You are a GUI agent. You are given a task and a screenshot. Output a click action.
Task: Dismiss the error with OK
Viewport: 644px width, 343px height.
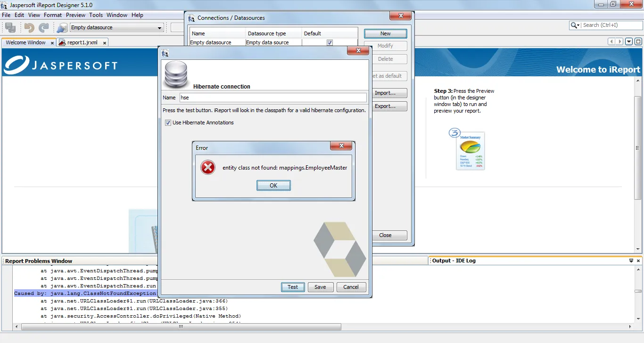(273, 186)
